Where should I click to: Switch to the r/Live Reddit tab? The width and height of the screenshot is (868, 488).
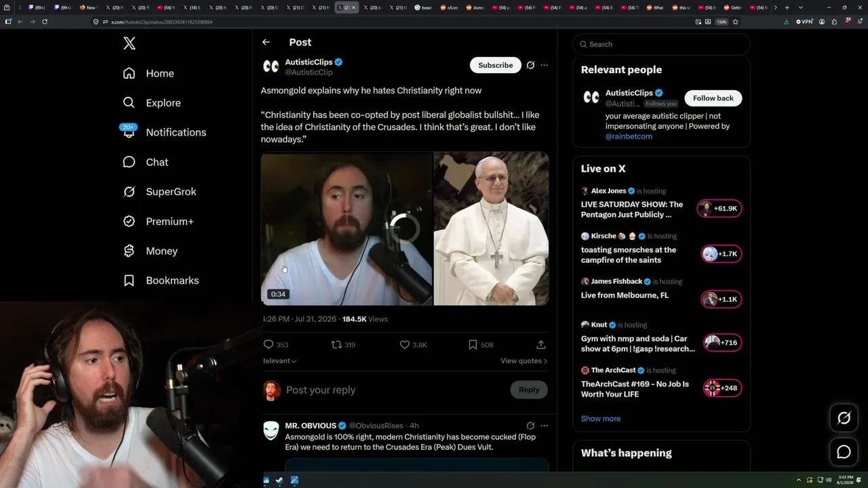pyautogui.click(x=449, y=7)
